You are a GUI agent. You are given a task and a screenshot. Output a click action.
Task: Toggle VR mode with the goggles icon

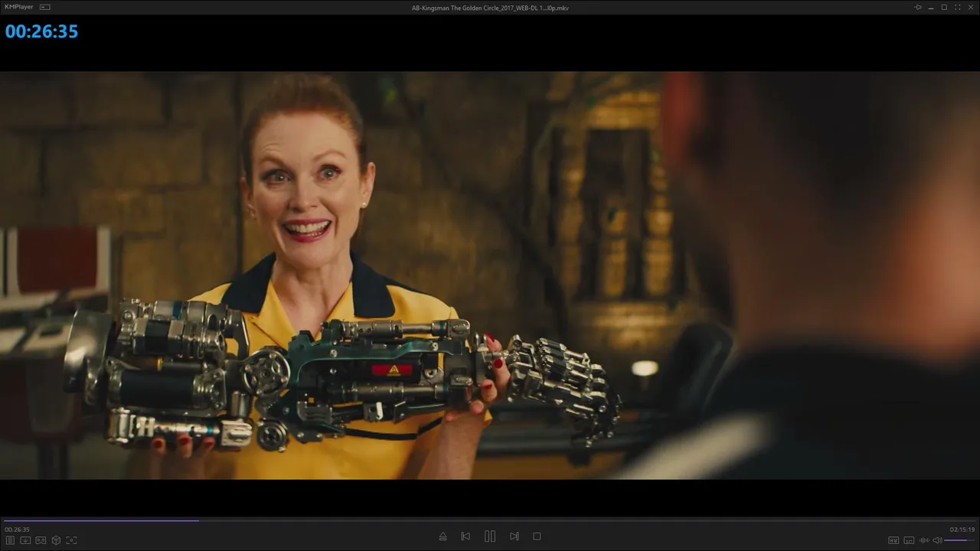tap(41, 540)
